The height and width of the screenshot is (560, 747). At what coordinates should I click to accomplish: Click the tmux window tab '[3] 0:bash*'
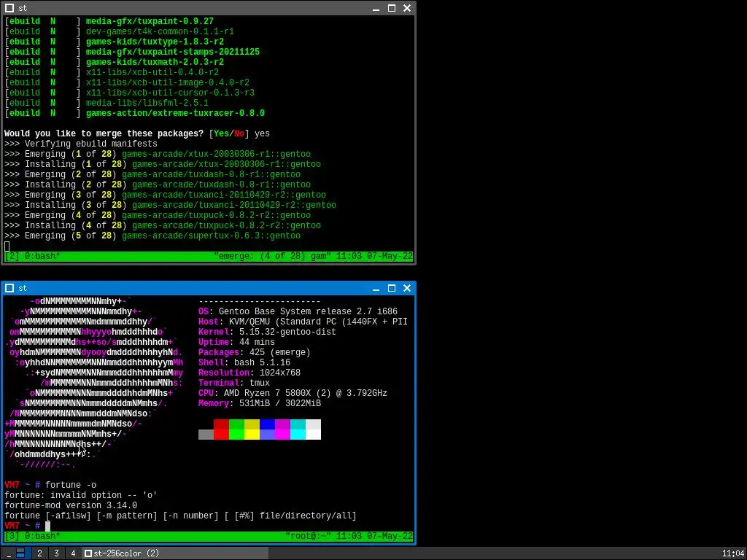pyautogui.click(x=32, y=536)
